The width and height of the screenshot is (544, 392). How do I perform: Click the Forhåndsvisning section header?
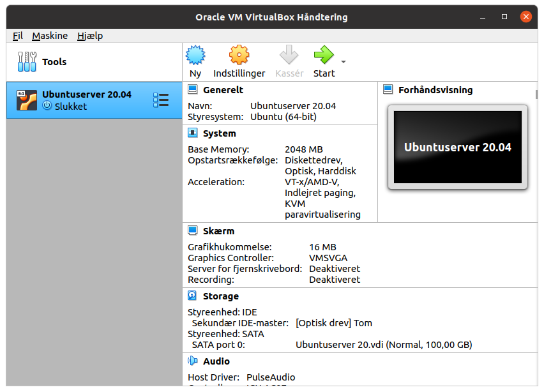(435, 90)
